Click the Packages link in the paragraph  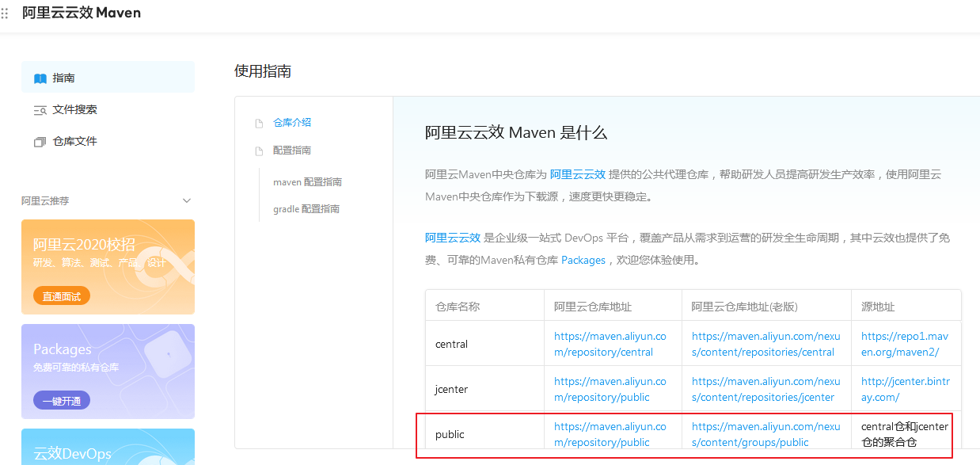(583, 260)
